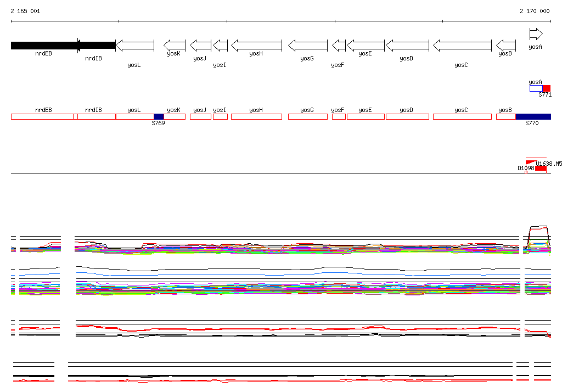
Task: Click the yosF gene arrow
Action: click(x=339, y=46)
